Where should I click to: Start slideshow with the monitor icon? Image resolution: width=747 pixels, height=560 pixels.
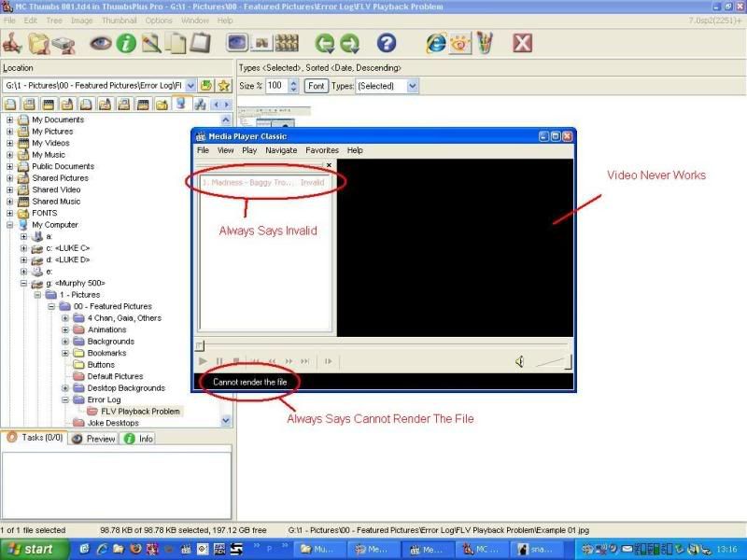click(x=237, y=43)
